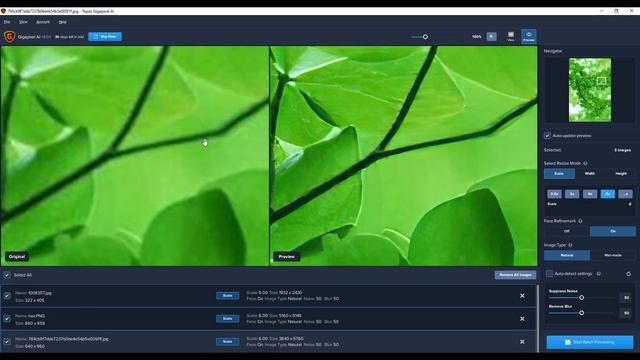Screen dimensions: 640x360
Task: Turn Face Refinement On
Action: tap(613, 231)
